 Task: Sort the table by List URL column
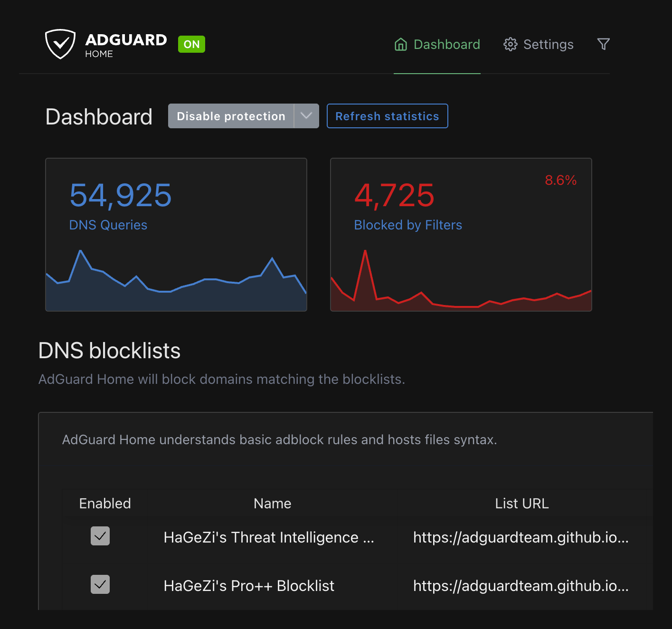[x=522, y=504]
